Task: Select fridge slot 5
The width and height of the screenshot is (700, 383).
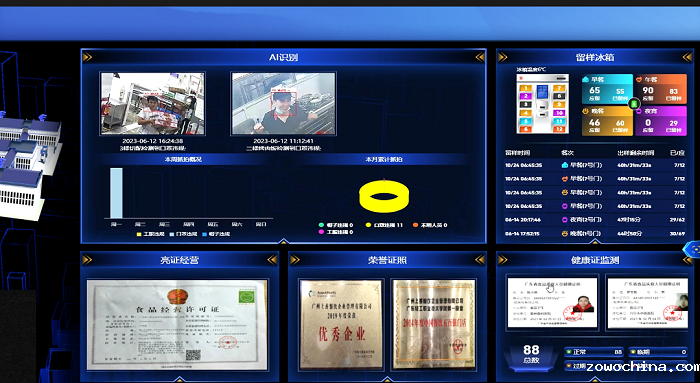Action: tap(526, 121)
